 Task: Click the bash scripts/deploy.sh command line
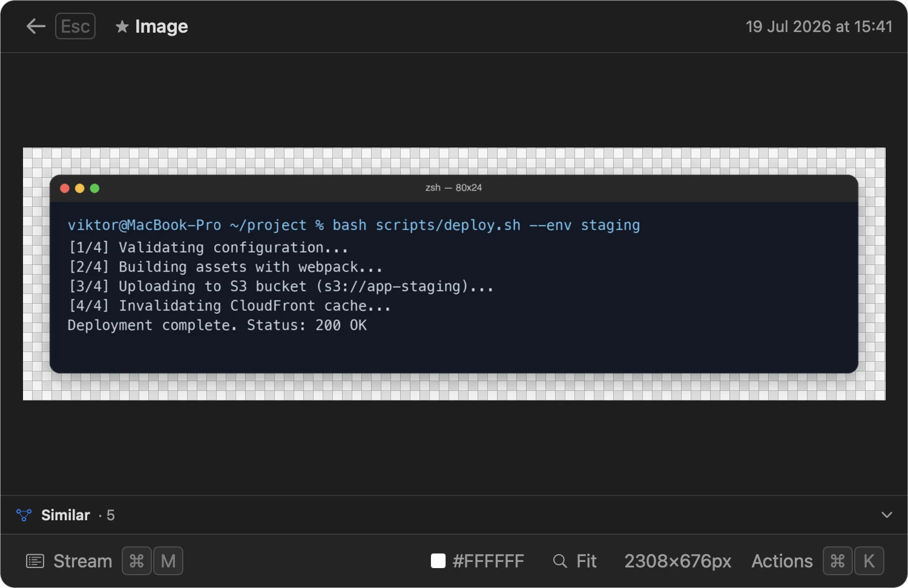pyautogui.click(x=354, y=225)
